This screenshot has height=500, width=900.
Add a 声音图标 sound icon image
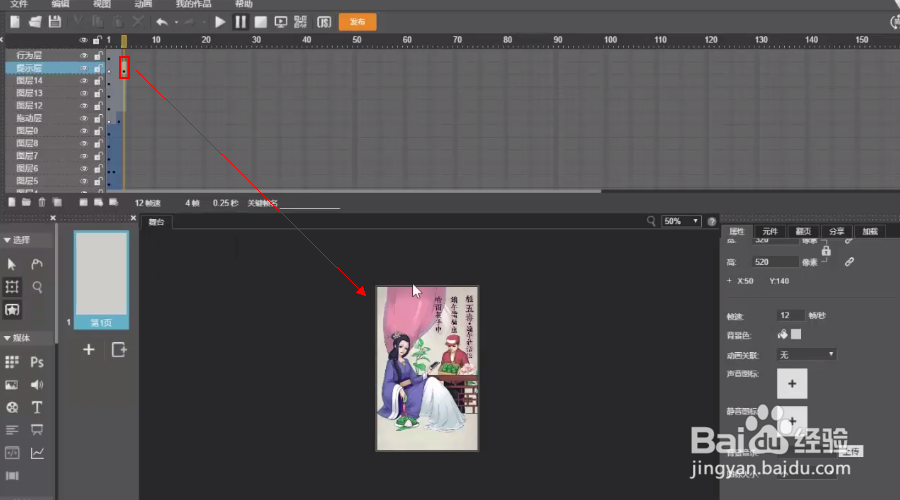tap(792, 383)
